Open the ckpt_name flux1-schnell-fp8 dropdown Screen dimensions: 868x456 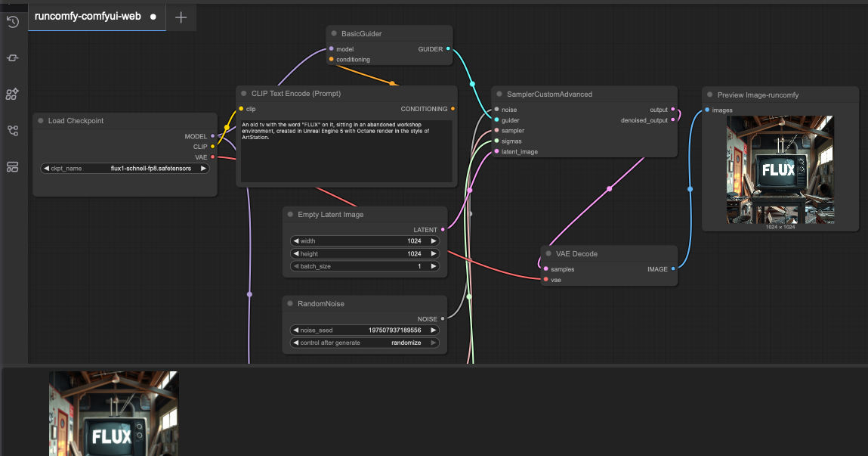click(125, 169)
